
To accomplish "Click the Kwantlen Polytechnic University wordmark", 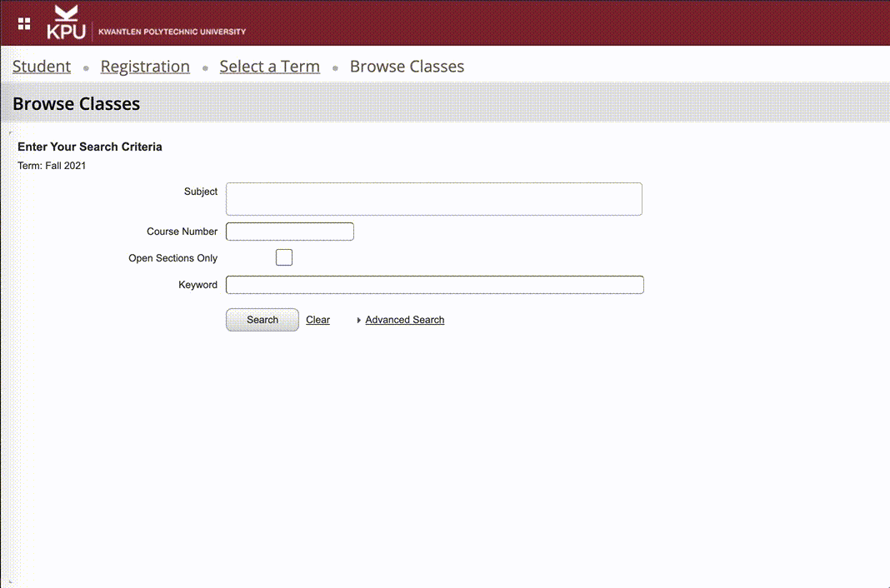I will (x=172, y=32).
